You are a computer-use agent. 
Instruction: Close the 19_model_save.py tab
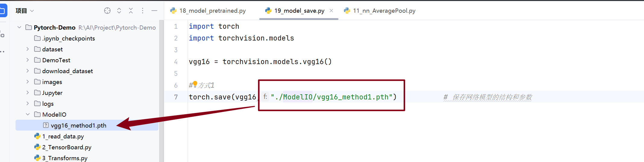coord(331,11)
